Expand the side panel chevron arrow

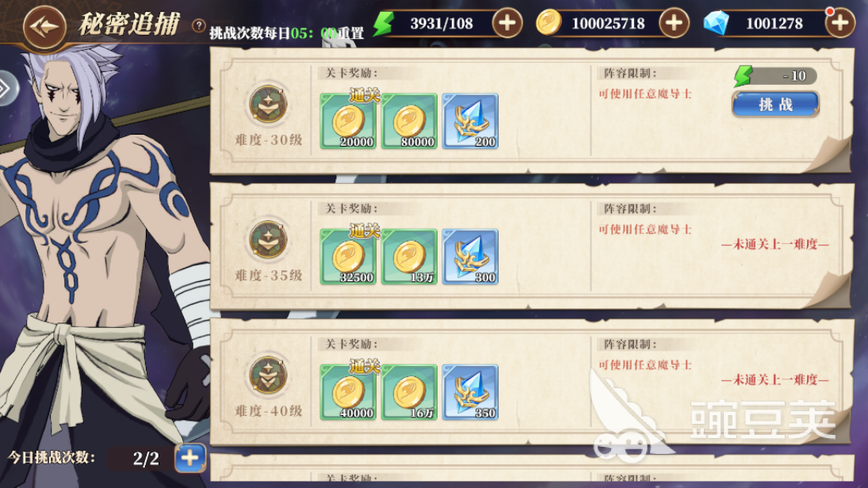pos(6,89)
